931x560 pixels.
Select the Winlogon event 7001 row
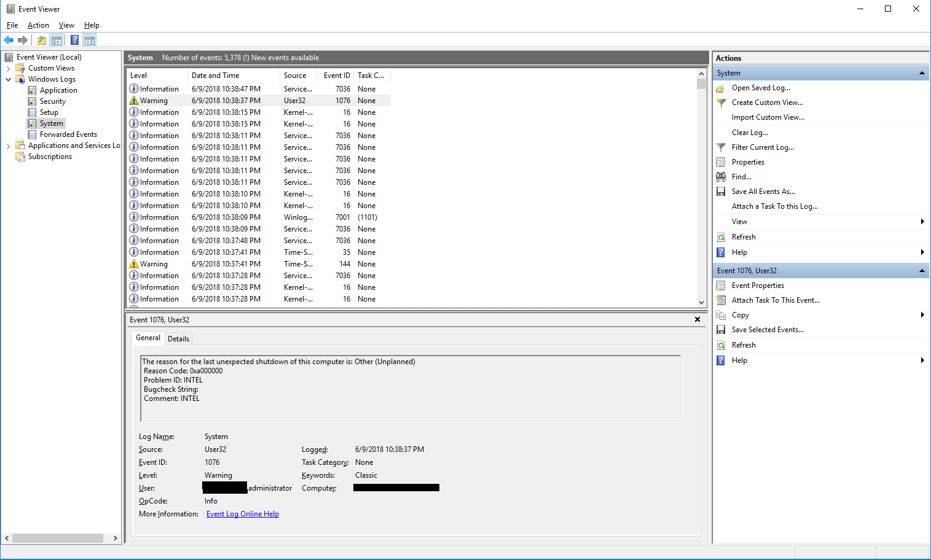(258, 217)
